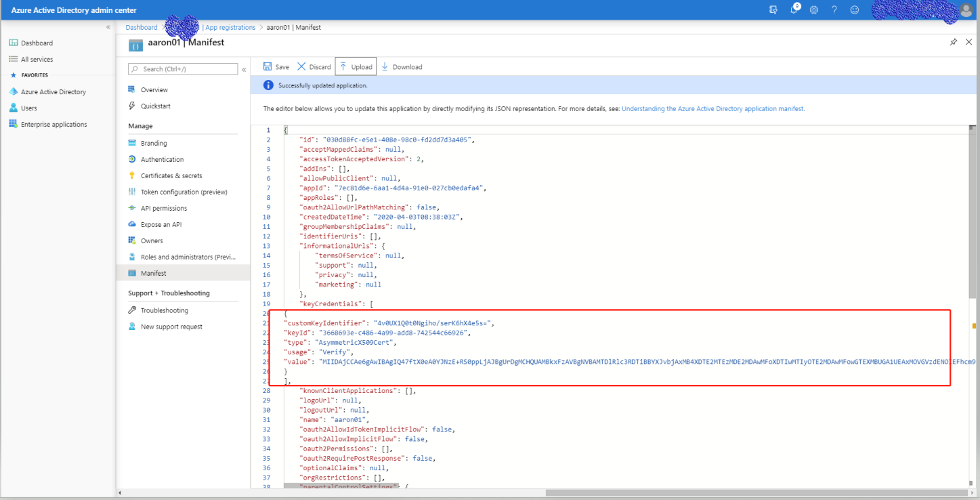
Task: Click the "informationalUrls" line
Action: pos(341,246)
